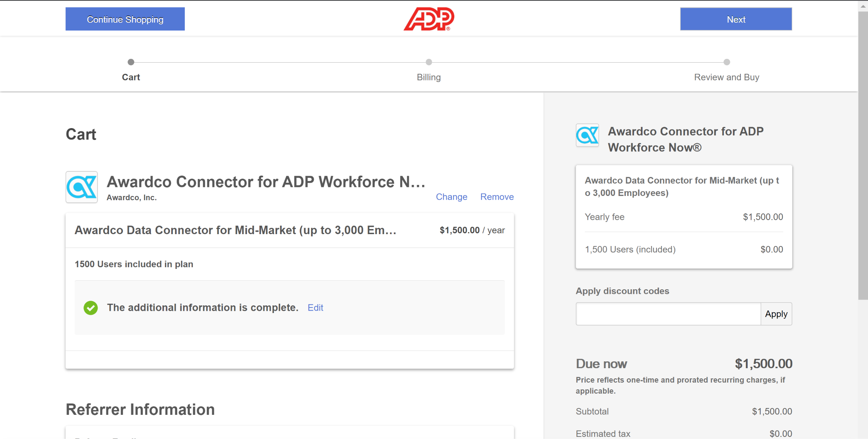
Task: Apply the entered discount code
Action: [x=776, y=313]
